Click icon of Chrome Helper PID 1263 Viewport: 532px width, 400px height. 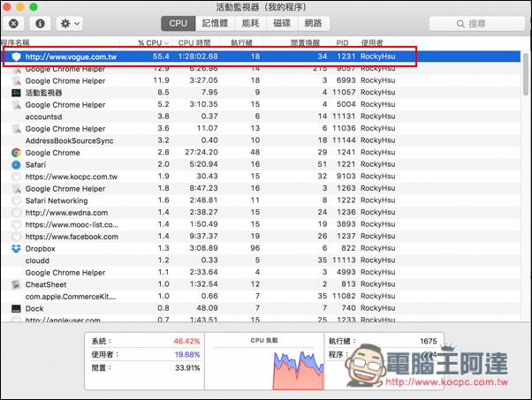[x=16, y=188]
